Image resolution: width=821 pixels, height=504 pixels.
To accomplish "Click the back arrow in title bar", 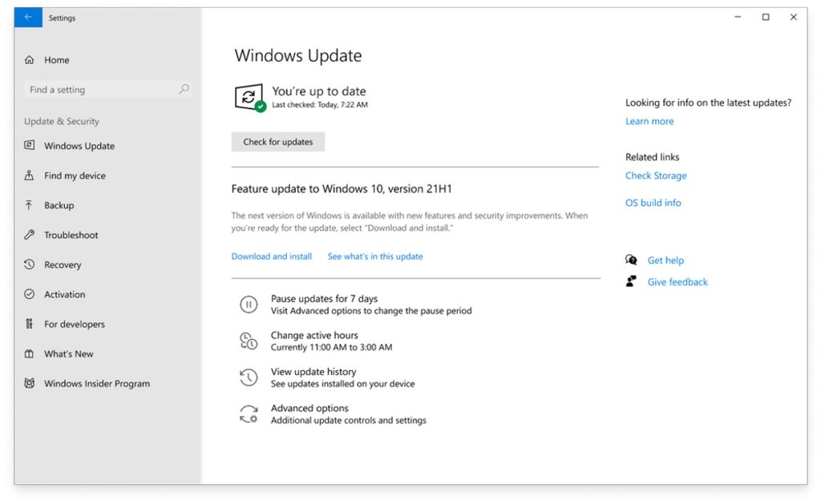I will [28, 18].
